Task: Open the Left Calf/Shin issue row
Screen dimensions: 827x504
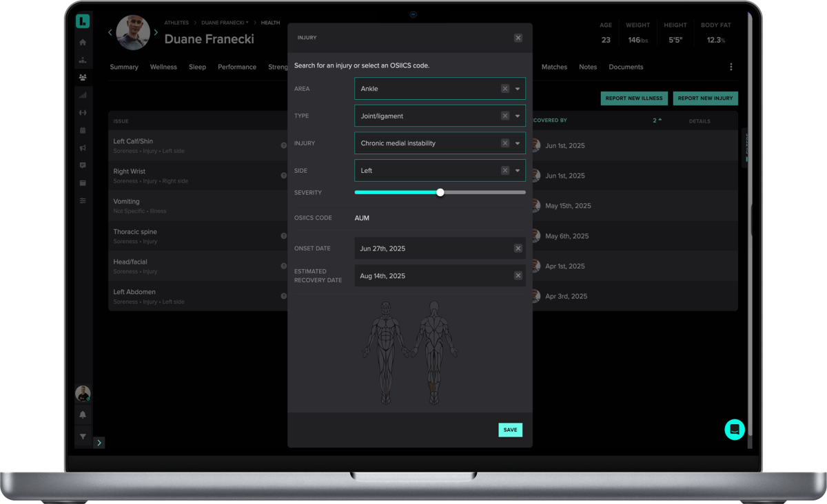Action: click(x=422, y=145)
